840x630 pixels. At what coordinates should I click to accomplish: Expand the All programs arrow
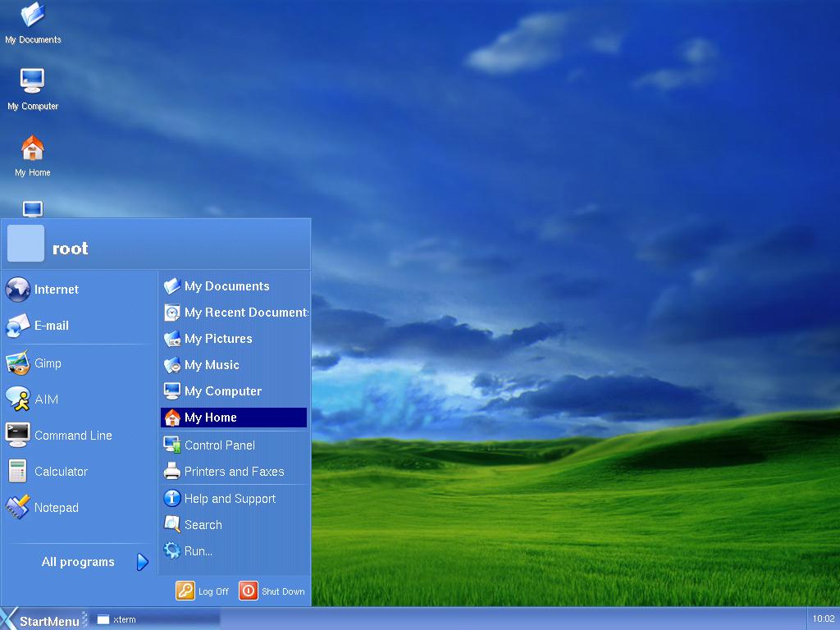pyautogui.click(x=142, y=562)
